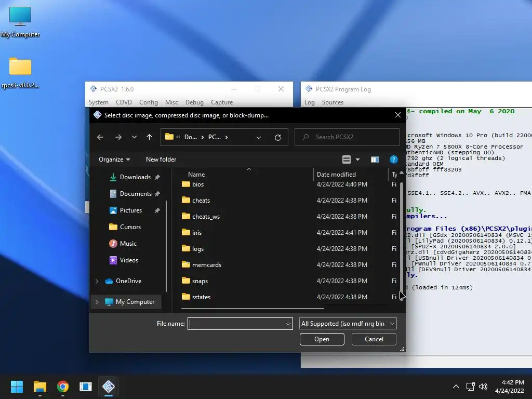Change the file view layout icon
Image resolution: width=532 pixels, height=399 pixels.
347,159
